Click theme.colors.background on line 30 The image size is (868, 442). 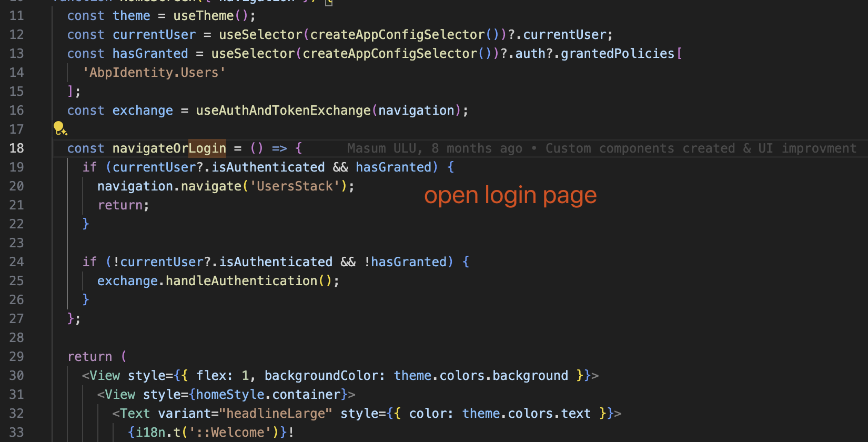click(x=481, y=376)
